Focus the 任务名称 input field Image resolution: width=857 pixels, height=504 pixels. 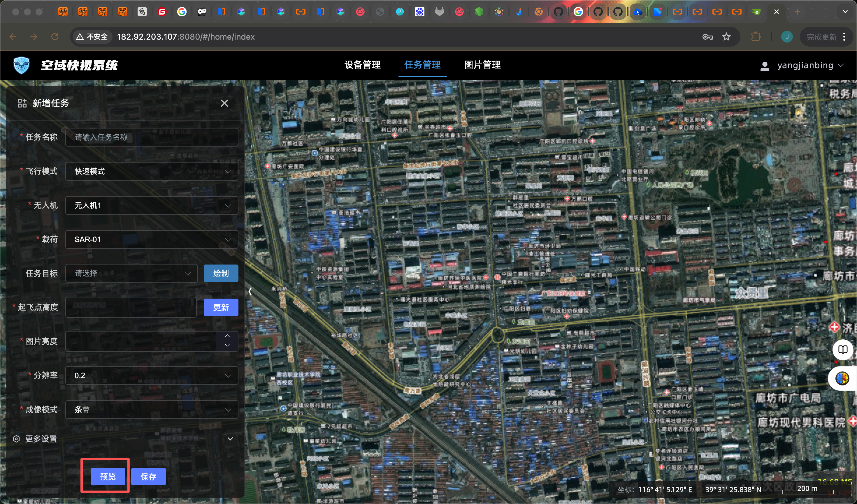pyautogui.click(x=152, y=137)
